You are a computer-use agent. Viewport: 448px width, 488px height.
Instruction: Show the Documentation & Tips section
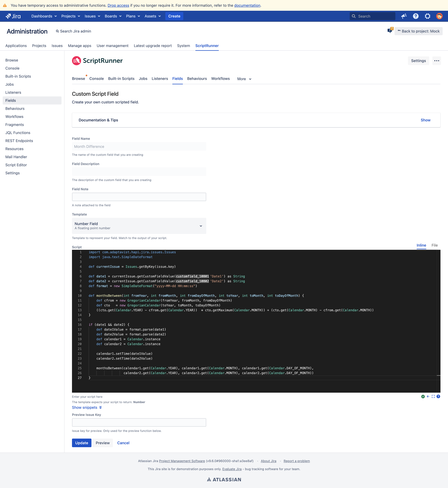click(426, 120)
